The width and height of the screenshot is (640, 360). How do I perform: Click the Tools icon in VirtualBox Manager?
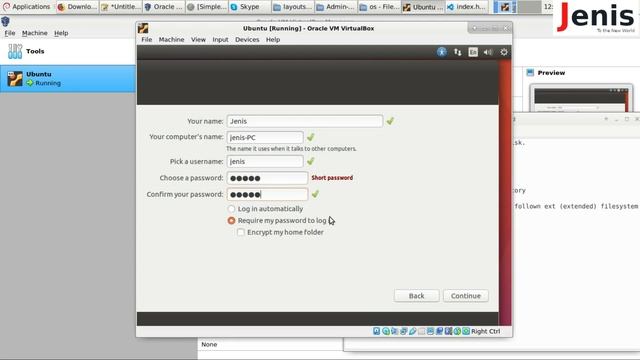(x=15, y=51)
